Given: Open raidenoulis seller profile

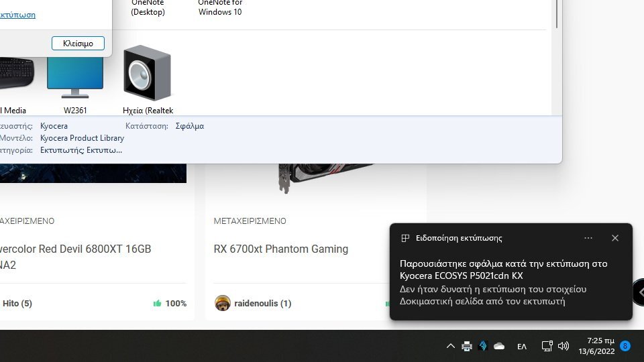Looking at the screenshot, I should click(x=263, y=303).
